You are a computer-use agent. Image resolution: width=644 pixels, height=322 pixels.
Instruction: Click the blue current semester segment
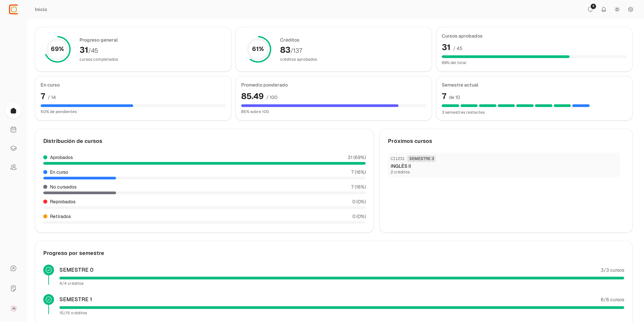(x=581, y=106)
